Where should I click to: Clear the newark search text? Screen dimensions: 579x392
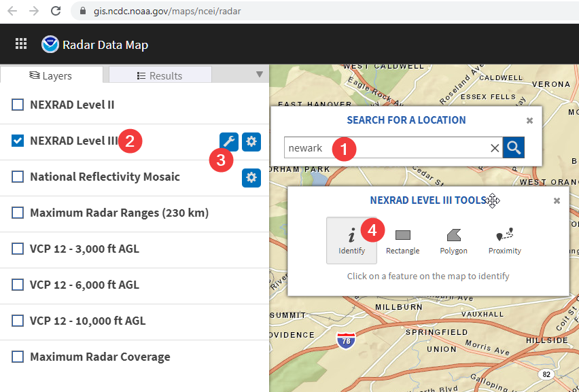(x=495, y=147)
